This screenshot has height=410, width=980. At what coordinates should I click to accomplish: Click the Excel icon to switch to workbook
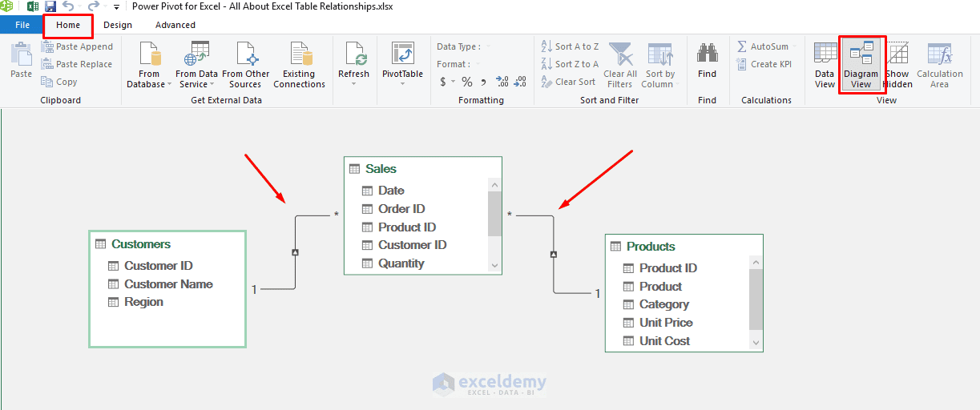(x=33, y=6)
